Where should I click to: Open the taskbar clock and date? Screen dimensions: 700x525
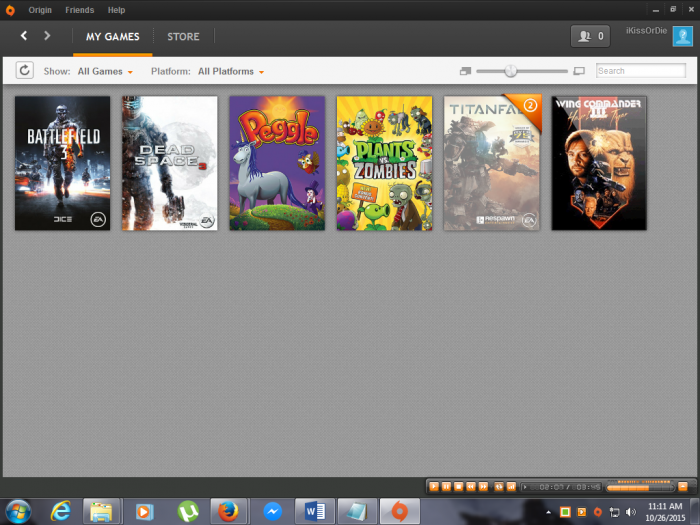click(665, 512)
